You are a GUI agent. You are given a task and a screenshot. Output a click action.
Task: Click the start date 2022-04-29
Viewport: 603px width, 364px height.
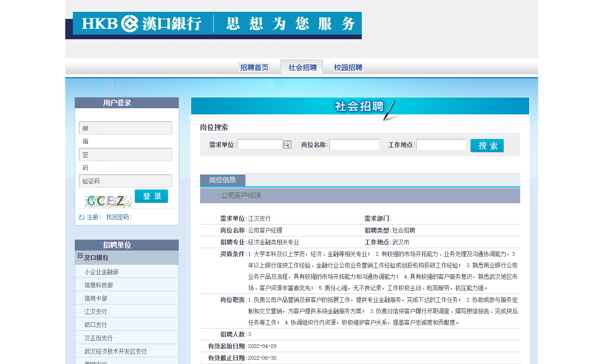point(262,346)
